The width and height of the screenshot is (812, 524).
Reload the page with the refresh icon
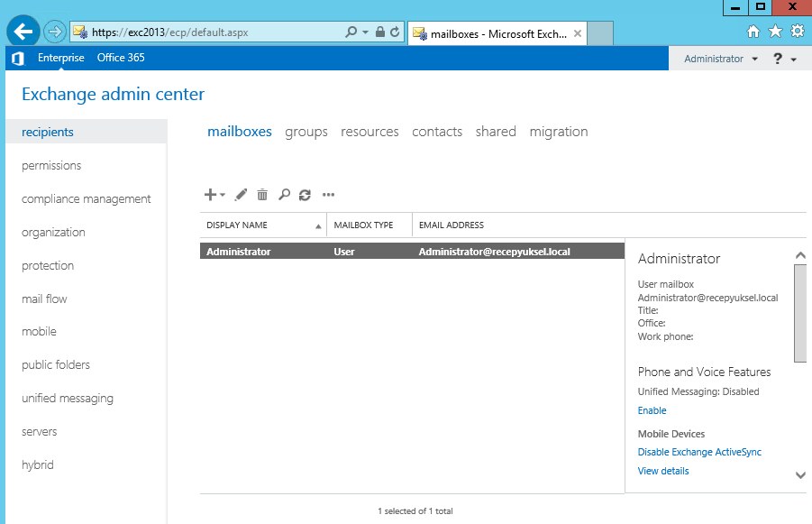coord(395,32)
